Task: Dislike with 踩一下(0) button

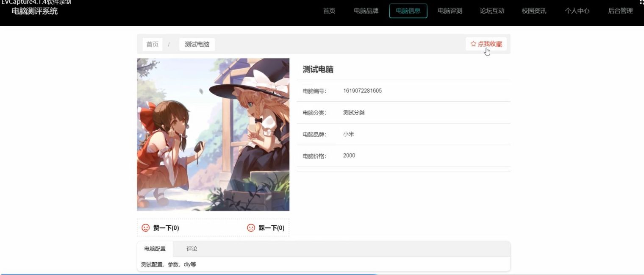Action: pyautogui.click(x=266, y=228)
